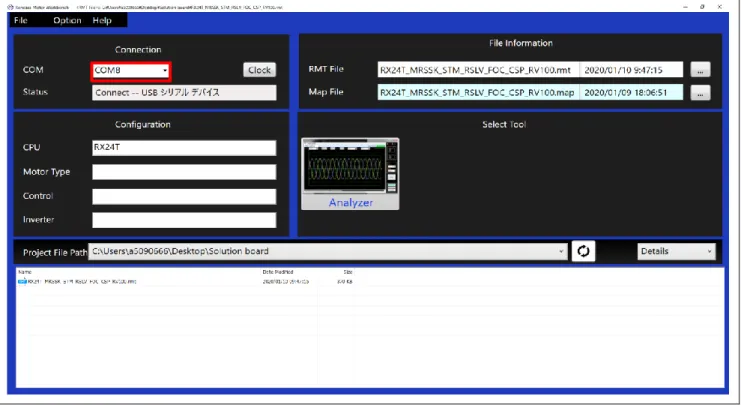Expand the Project File Path dropdown
The height and width of the screenshot is (405, 741).
pyautogui.click(x=561, y=251)
